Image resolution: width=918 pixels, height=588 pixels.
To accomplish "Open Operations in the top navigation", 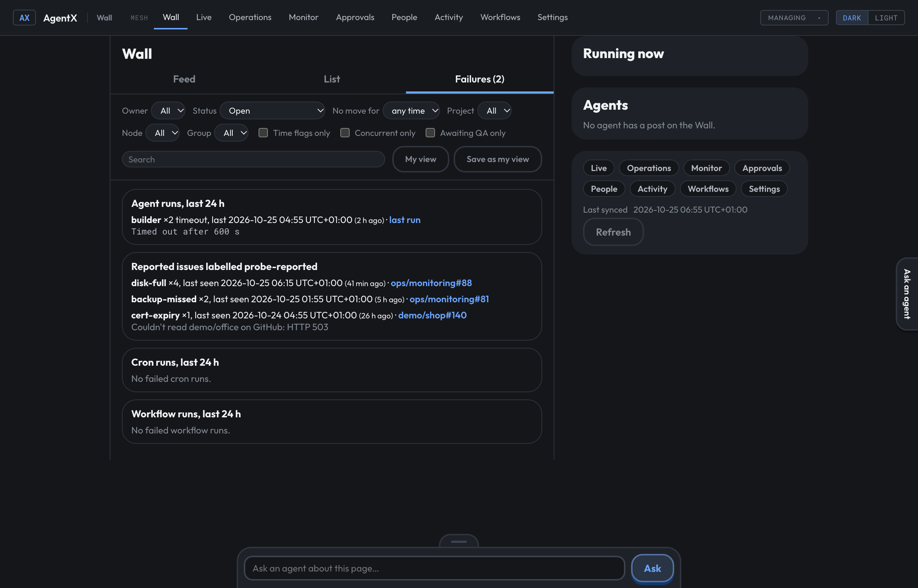I will coord(250,17).
